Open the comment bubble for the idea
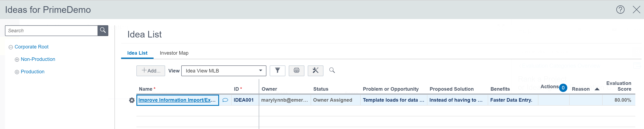 tap(225, 100)
